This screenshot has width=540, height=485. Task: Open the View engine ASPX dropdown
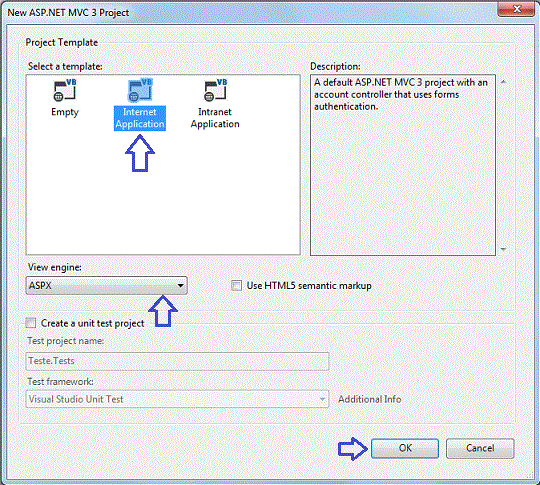coord(106,286)
